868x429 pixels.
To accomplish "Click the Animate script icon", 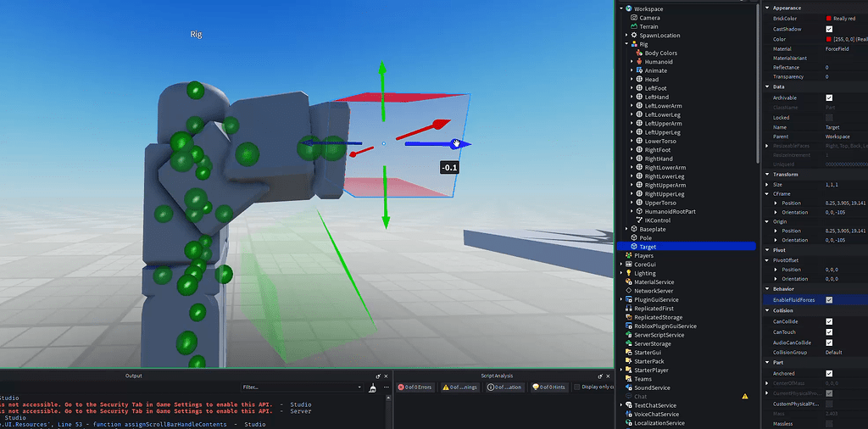I will click(639, 71).
